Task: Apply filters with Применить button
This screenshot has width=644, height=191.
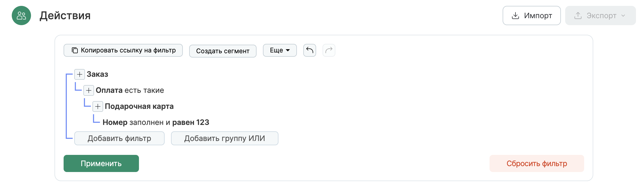Action: click(x=101, y=163)
